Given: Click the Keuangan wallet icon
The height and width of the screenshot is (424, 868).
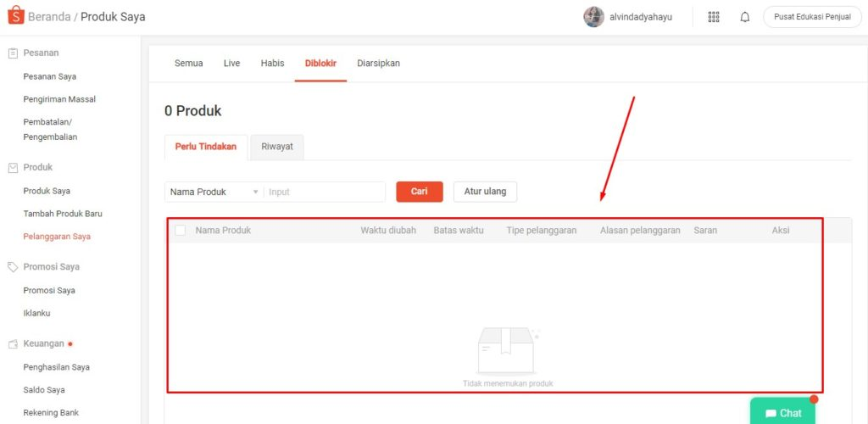Looking at the screenshot, I should [x=13, y=343].
